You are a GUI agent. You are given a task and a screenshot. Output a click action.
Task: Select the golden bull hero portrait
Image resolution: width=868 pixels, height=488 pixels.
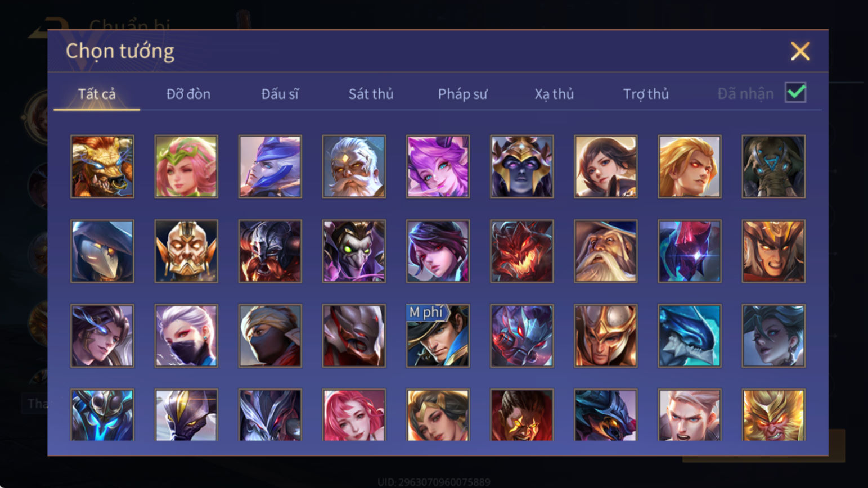[102, 166]
